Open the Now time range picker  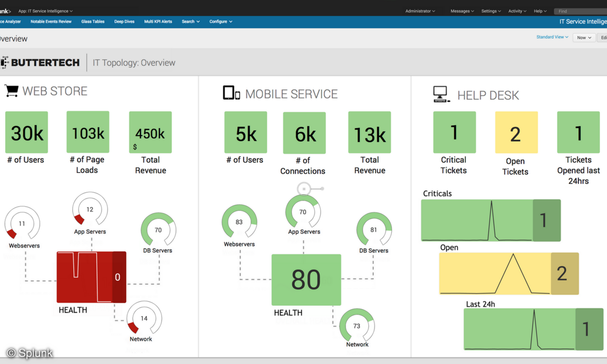[x=584, y=38]
